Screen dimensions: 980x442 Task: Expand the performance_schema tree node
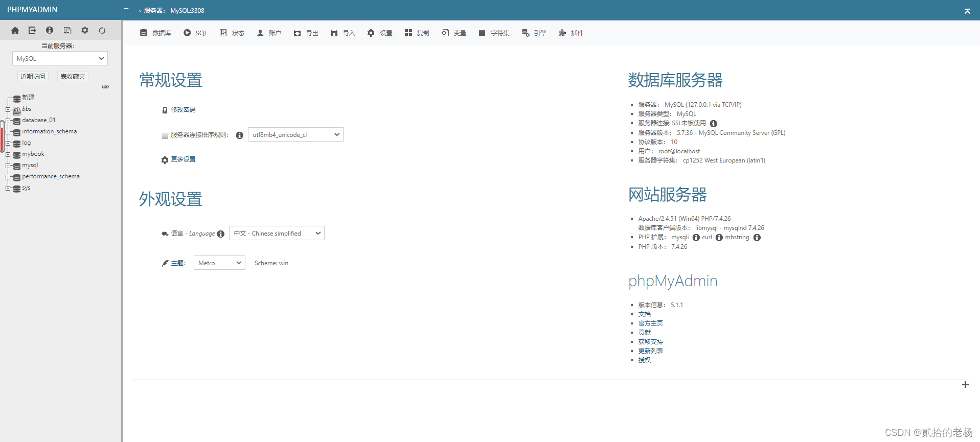[8, 177]
